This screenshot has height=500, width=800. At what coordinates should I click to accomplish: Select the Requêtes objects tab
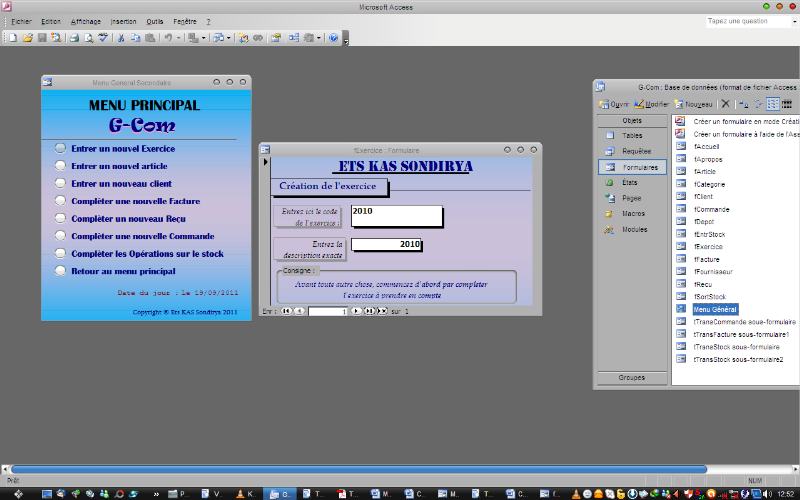pyautogui.click(x=629, y=151)
